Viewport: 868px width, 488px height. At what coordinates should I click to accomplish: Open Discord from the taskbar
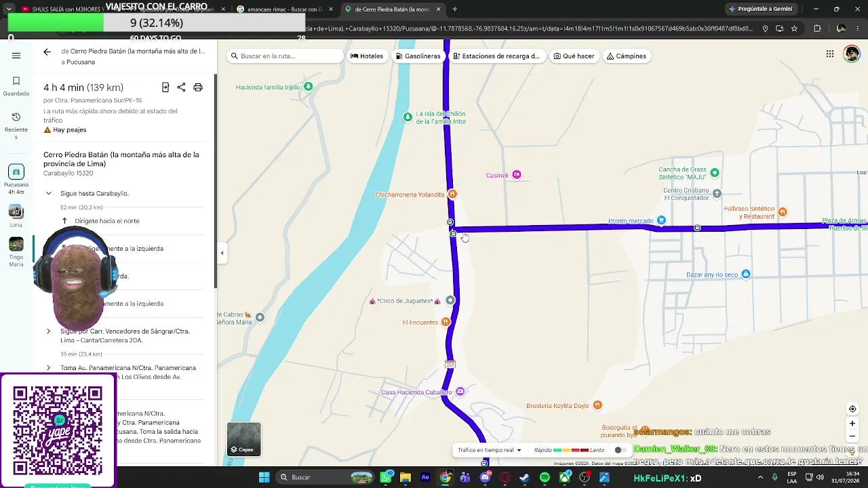[485, 477]
